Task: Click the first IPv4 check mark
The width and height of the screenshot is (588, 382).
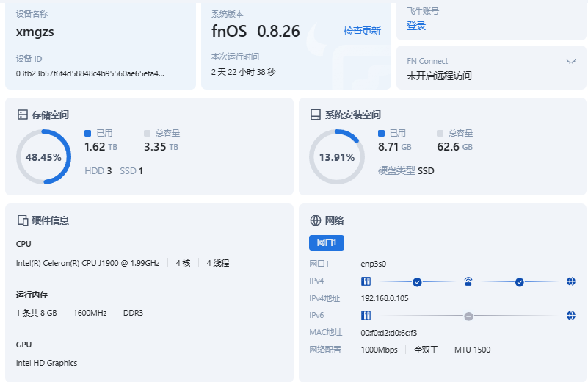Action: pos(417,282)
